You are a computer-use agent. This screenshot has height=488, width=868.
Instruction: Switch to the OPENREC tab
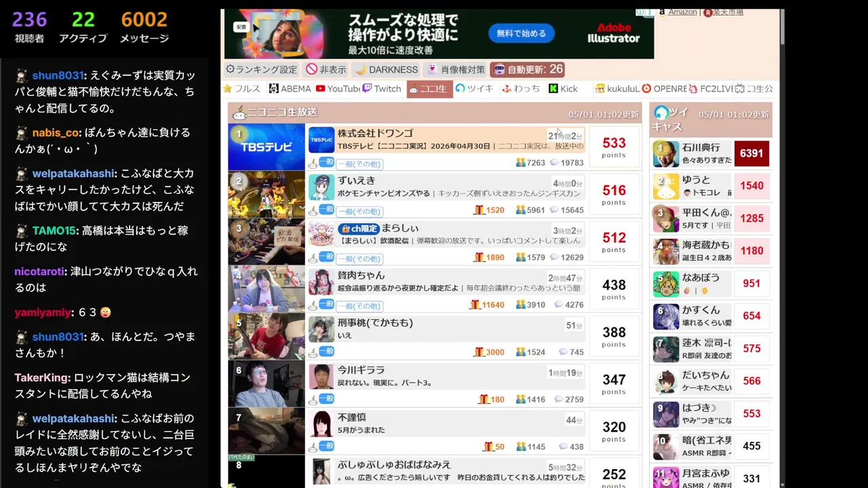click(x=664, y=89)
